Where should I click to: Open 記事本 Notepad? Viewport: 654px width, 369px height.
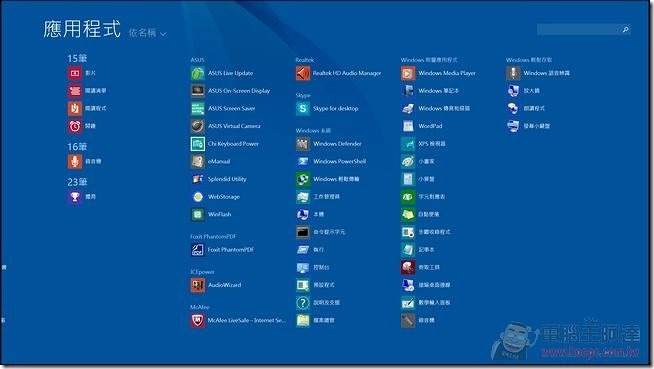418,250
